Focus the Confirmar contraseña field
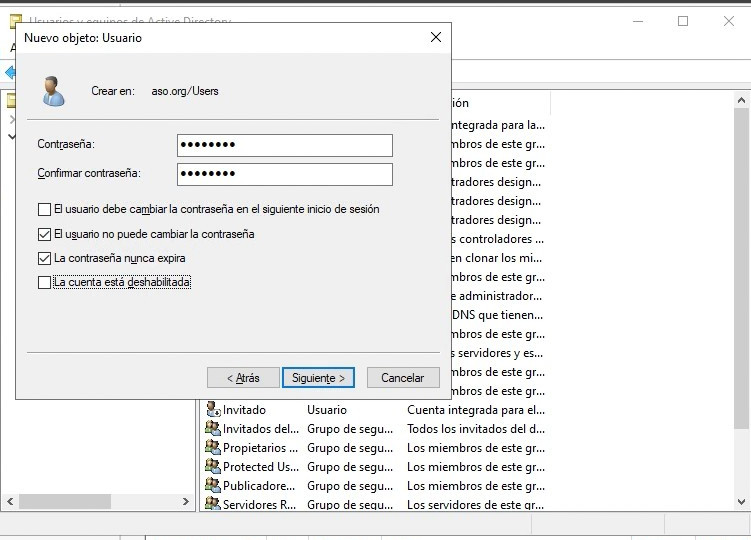This screenshot has height=540, width=751. coord(284,174)
